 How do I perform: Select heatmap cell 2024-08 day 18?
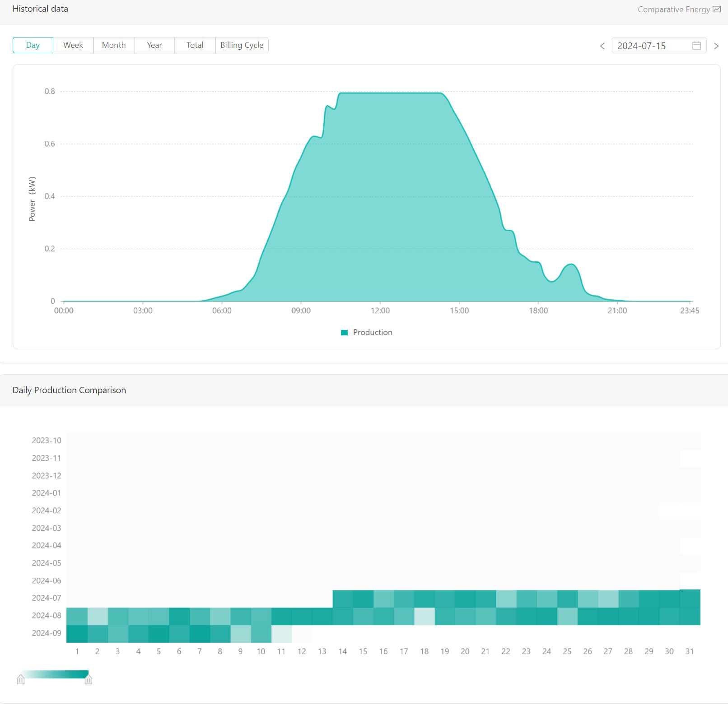[x=425, y=616]
